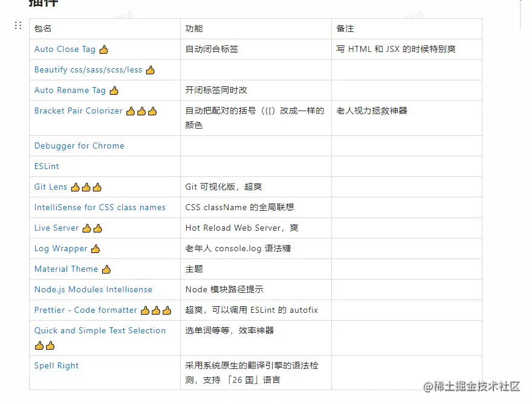Image resolution: width=532 pixels, height=404 pixels.
Task: Select the 老人视力拯救神器 cell
Action: [407, 118]
